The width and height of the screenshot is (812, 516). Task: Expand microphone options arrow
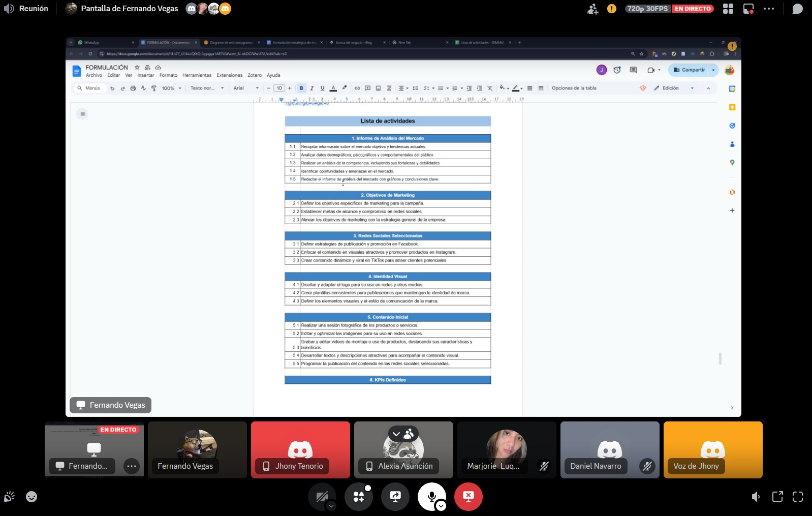pyautogui.click(x=441, y=506)
